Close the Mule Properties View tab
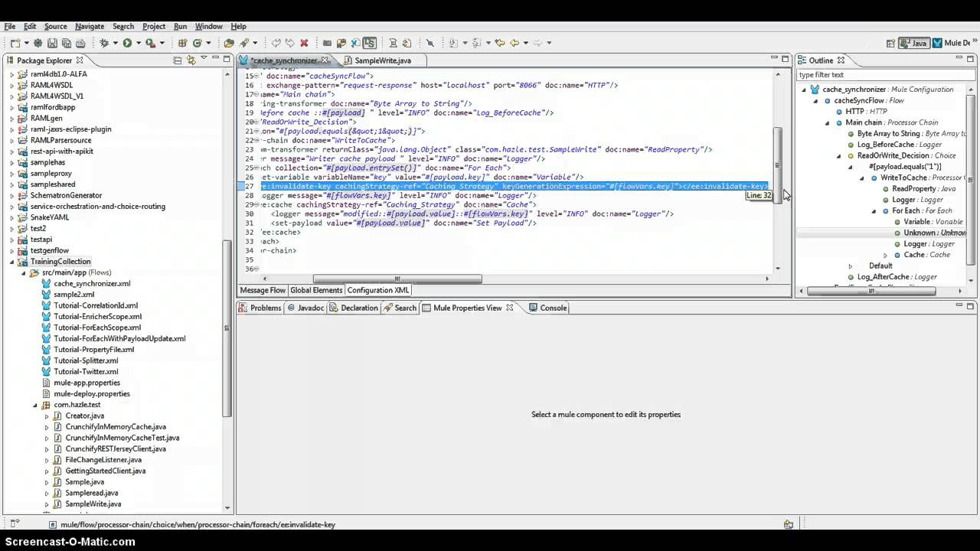 point(510,307)
